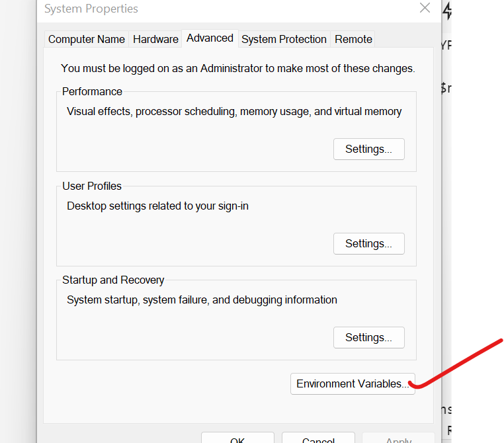504x443 pixels.
Task: Open Performance Settings
Action: [368, 149]
